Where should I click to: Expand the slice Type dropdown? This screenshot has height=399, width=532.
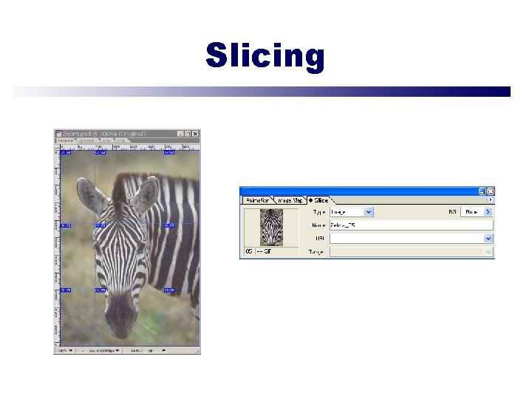pyautogui.click(x=369, y=212)
